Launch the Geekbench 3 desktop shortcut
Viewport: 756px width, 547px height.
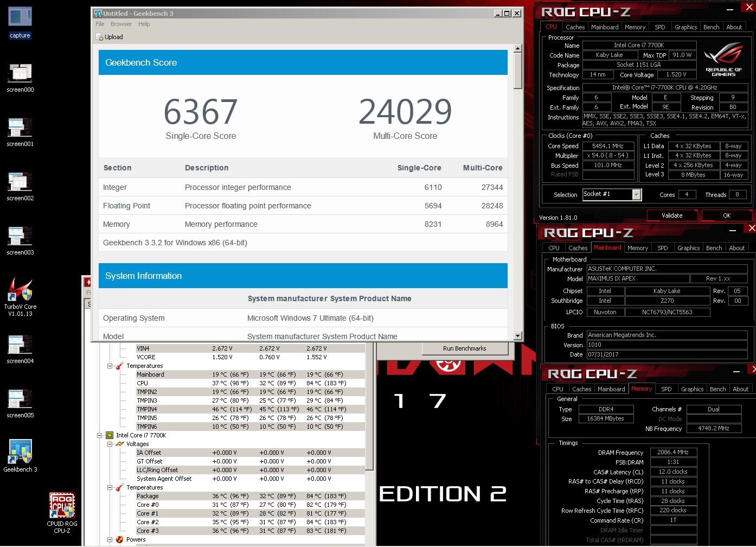[x=20, y=456]
